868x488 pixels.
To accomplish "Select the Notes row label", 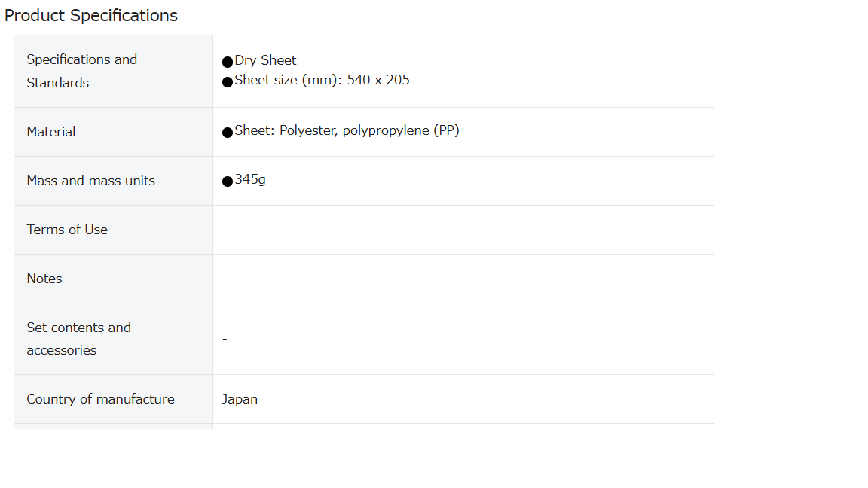I will pos(44,279).
